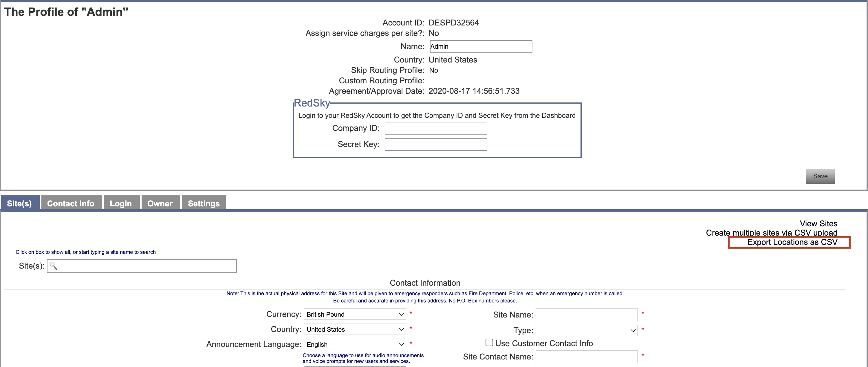Switch to the Contact Info tab
868x367 pixels.
71,203
